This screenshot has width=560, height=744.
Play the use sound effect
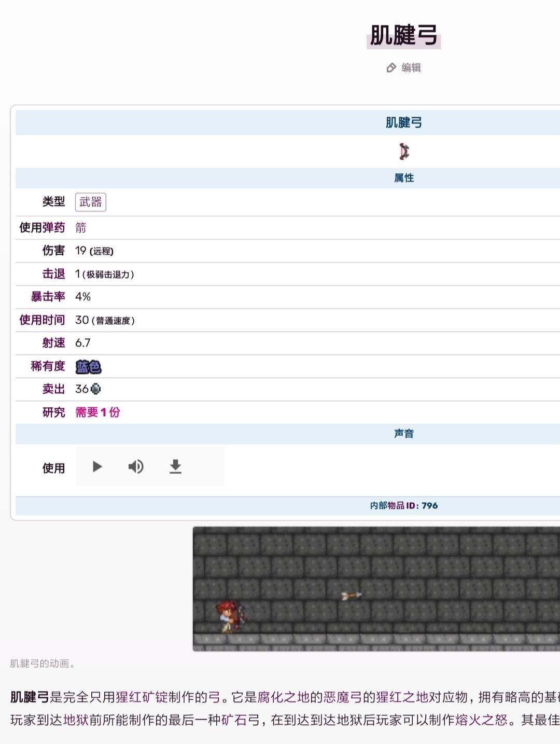(97, 466)
